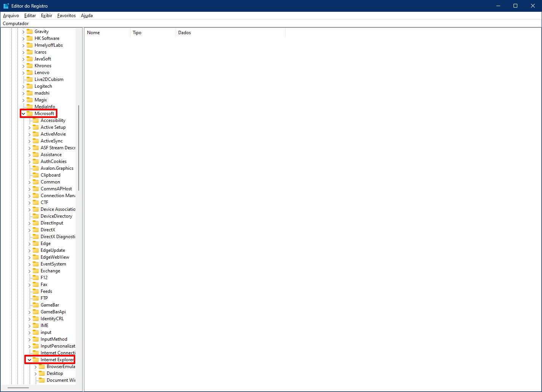Click the Assistance folder icon
542x392 pixels.
[x=36, y=155]
